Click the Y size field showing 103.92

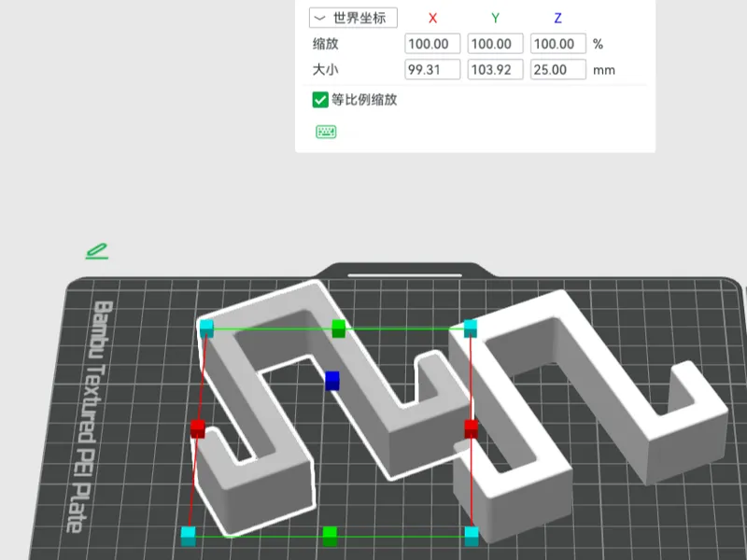(x=496, y=69)
